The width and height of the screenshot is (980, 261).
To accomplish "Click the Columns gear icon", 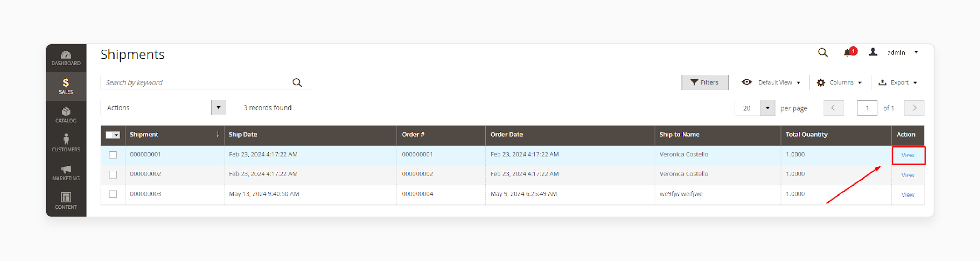I will (821, 82).
